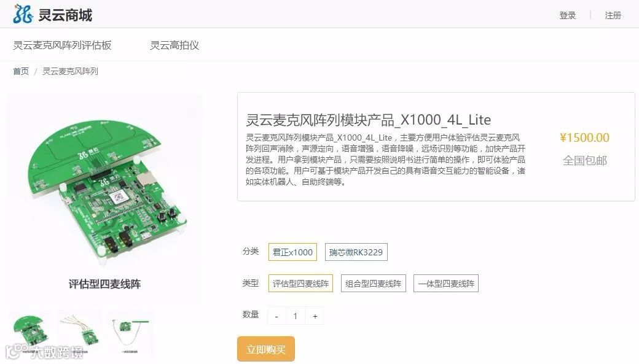Open the 登录 login link
The height and width of the screenshot is (364, 639).
click(x=567, y=15)
